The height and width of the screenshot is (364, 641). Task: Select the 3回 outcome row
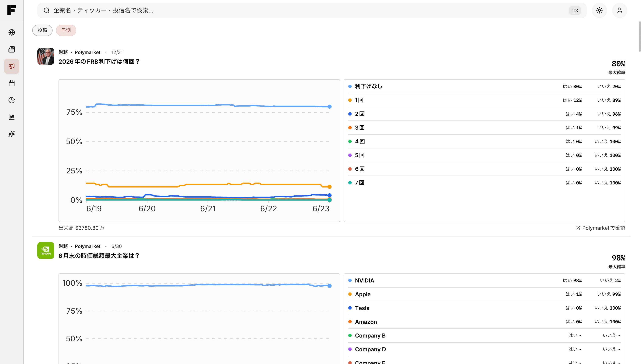click(484, 127)
